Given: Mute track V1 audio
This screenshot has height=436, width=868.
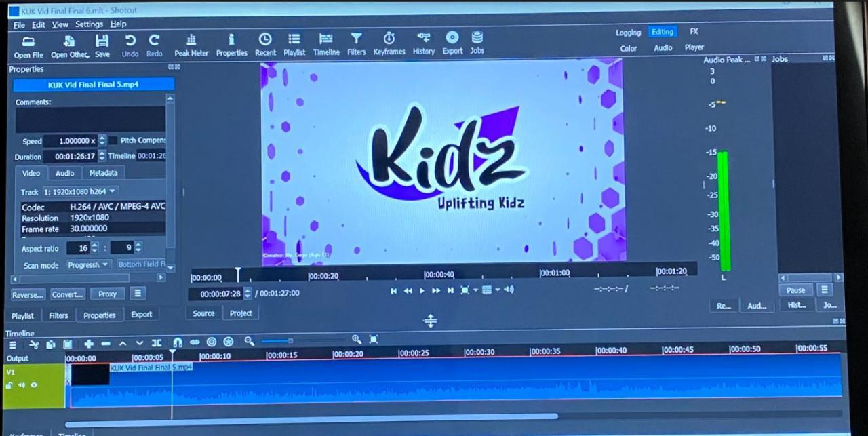Looking at the screenshot, I should coord(22,385).
